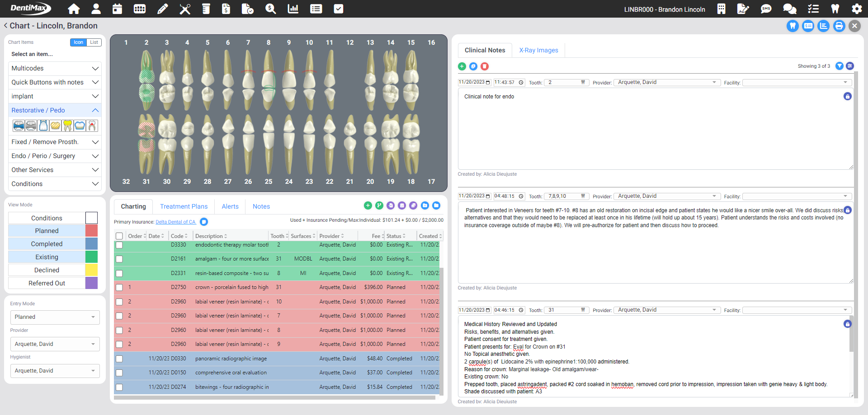868x415 pixels.
Task: Click the bar chart reports icon
Action: [293, 9]
